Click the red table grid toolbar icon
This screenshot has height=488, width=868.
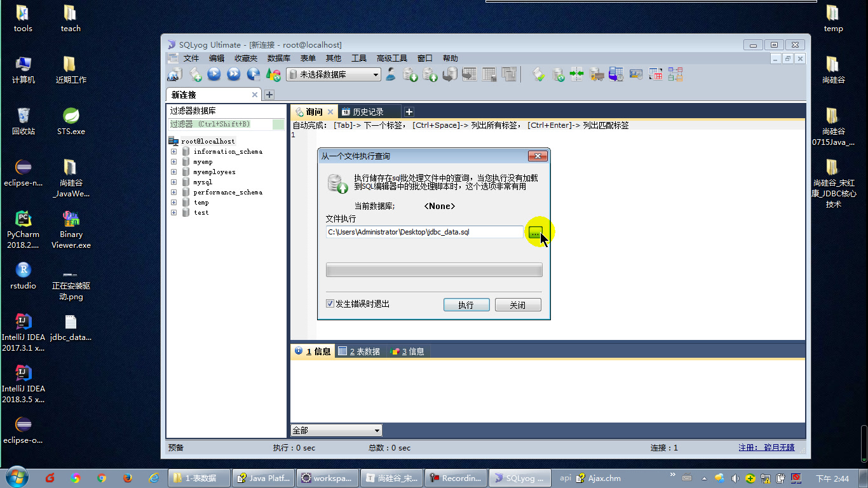pos(655,74)
